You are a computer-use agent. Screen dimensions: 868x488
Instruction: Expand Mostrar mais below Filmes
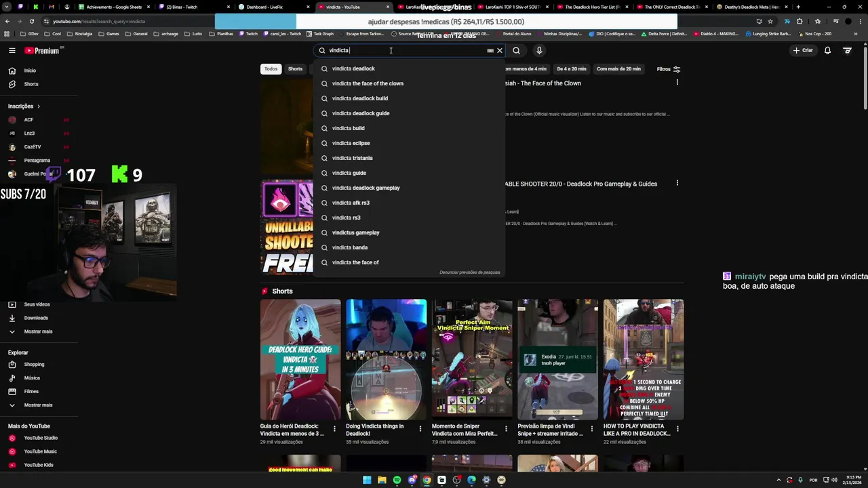[37, 405]
